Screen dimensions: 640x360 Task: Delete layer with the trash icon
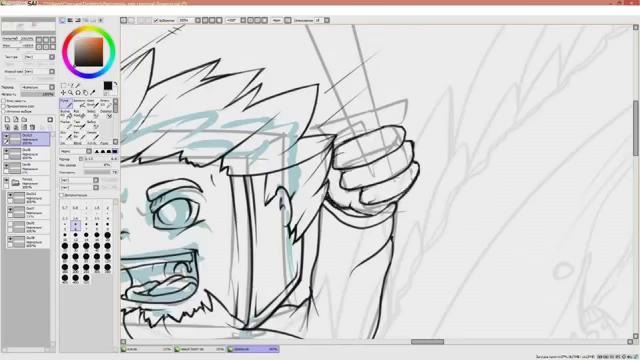click(x=33, y=127)
